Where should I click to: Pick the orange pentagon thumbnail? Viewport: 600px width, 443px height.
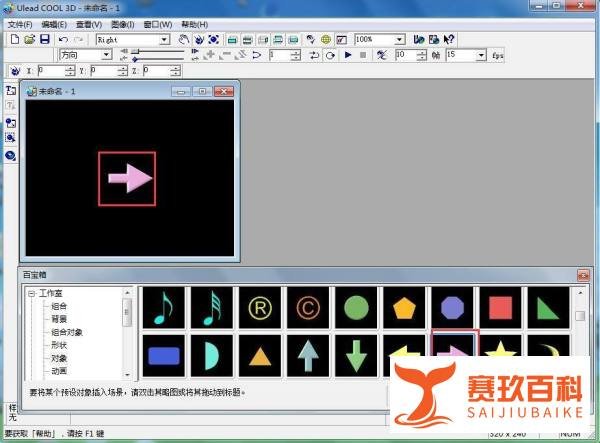pos(404,308)
